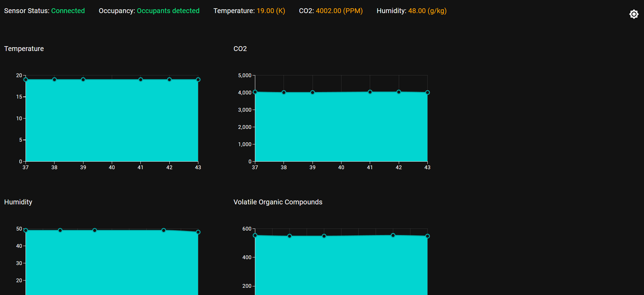Click the green 'Connected' sensor status value
Image resolution: width=644 pixels, height=295 pixels.
pyautogui.click(x=68, y=11)
